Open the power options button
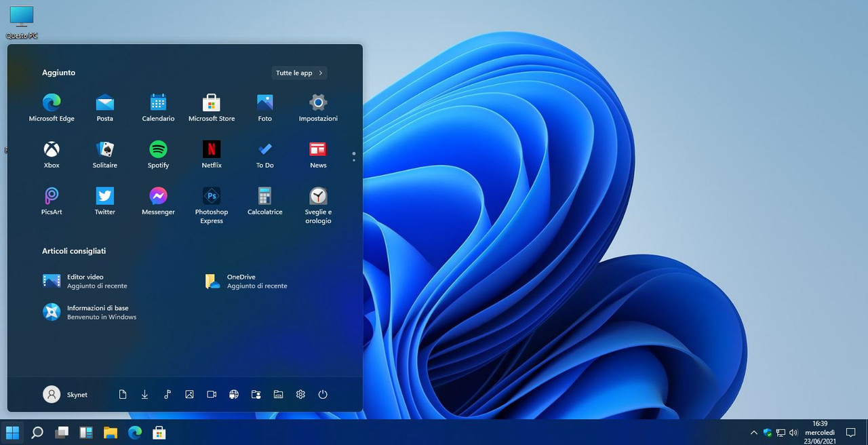This screenshot has height=445, width=868. tap(323, 394)
